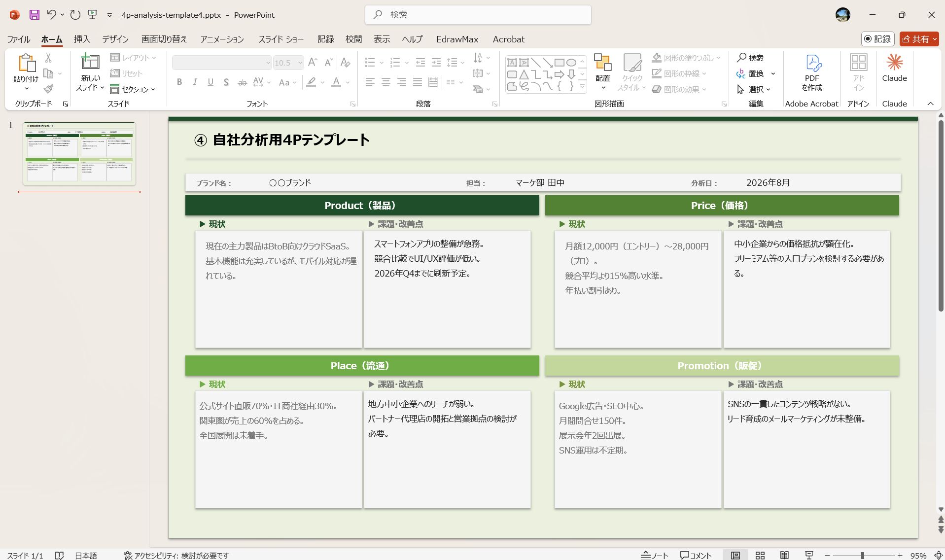Switch to the Insert (挿入) tab
Viewport: 945px width, 560px height.
(x=82, y=39)
